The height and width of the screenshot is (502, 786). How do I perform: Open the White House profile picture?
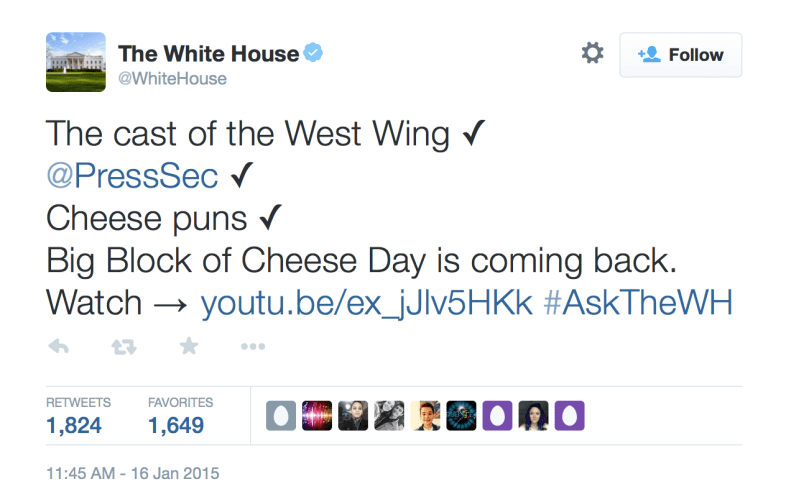76,62
